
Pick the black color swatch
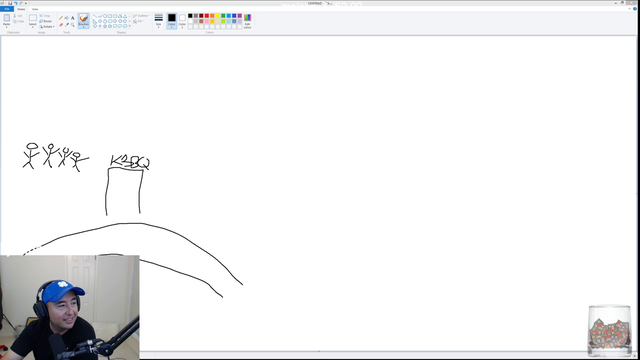click(x=190, y=16)
